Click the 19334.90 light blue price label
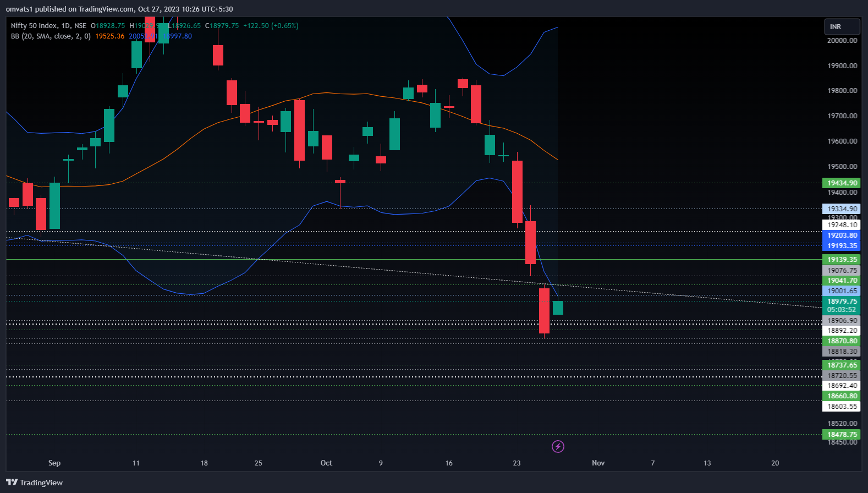The image size is (868, 493). click(842, 209)
